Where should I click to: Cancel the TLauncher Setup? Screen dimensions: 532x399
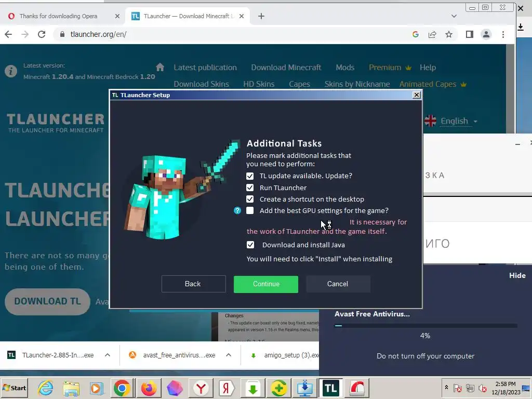pyautogui.click(x=338, y=284)
